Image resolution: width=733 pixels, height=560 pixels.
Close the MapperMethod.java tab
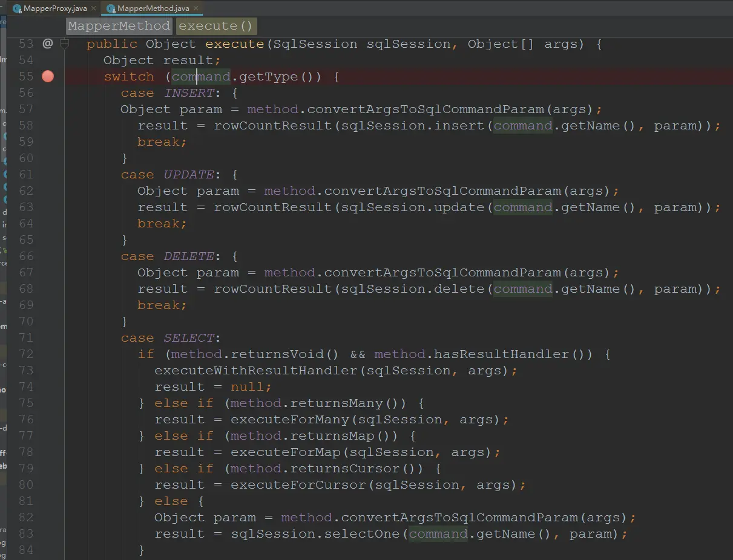point(196,8)
